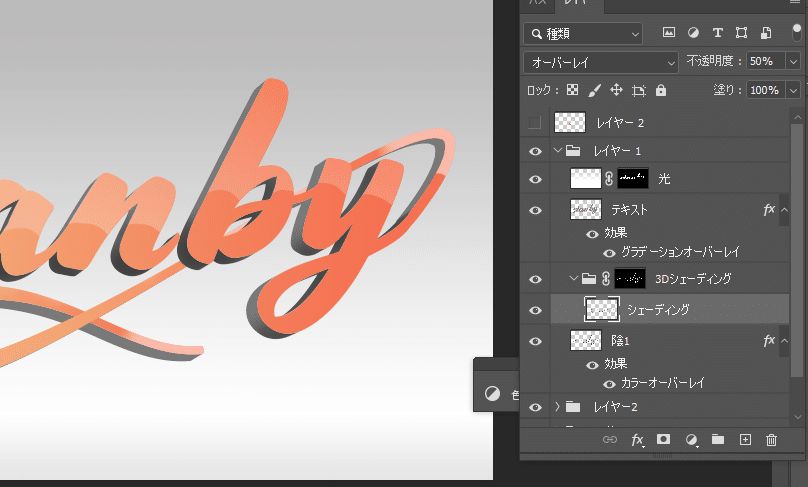Click the fx badge on 陰1 layer
This screenshot has height=487, width=808.
[x=769, y=340]
